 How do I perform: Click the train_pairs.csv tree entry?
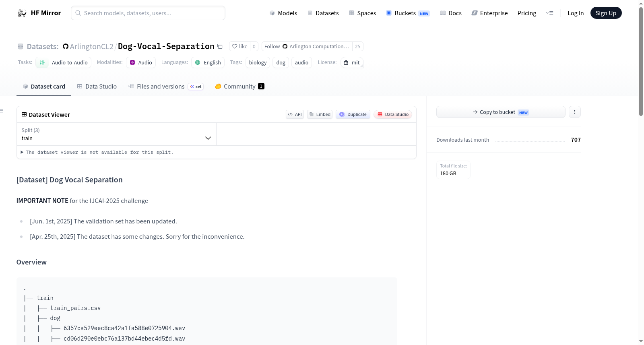tap(75, 308)
